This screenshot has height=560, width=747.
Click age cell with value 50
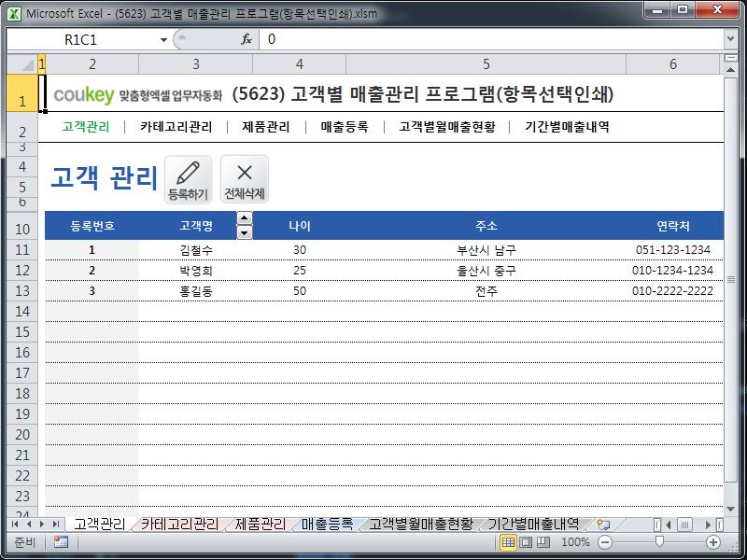pyautogui.click(x=300, y=291)
